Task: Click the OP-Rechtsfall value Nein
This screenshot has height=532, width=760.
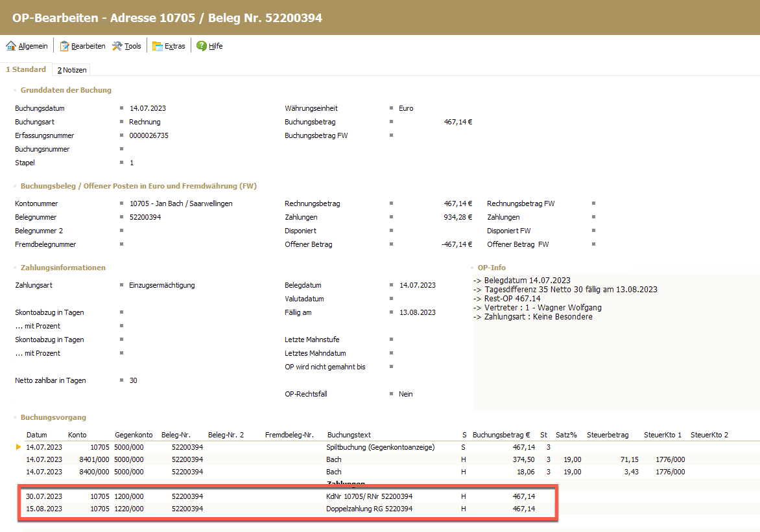Action: coord(406,394)
